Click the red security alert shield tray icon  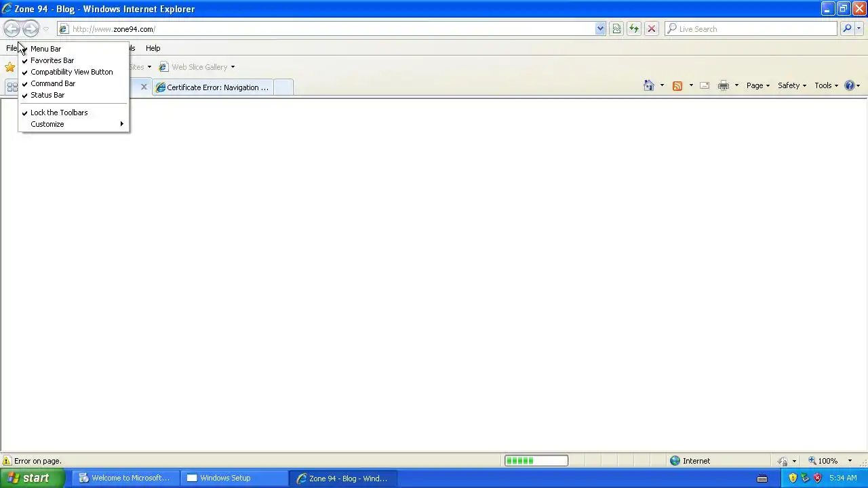tap(817, 478)
